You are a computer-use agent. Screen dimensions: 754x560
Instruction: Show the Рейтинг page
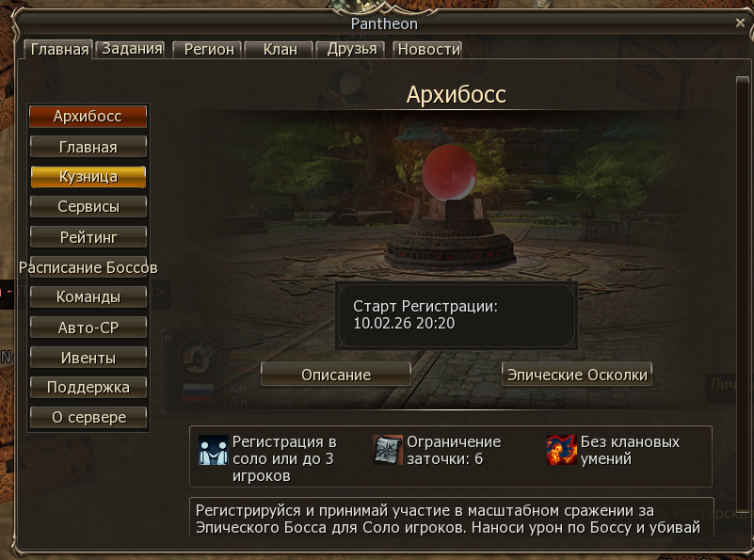88,237
